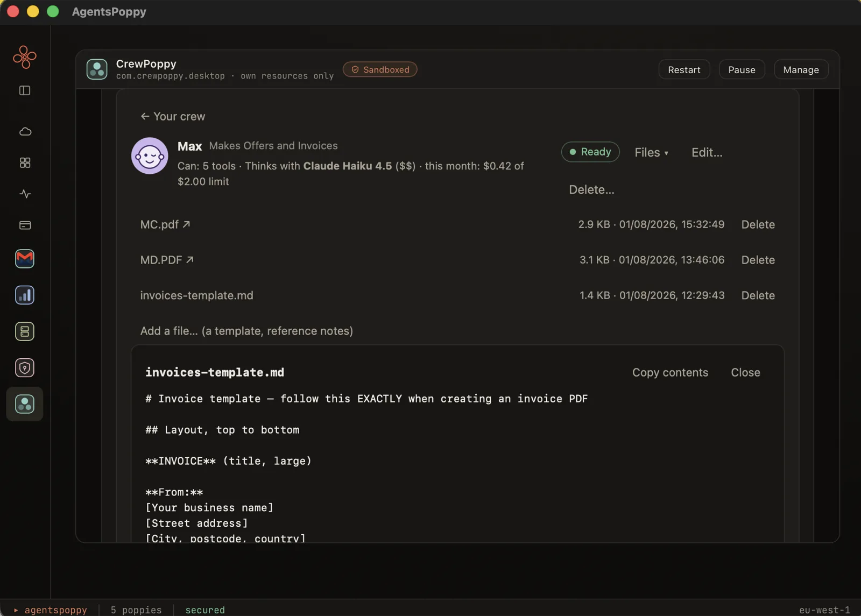
Task: Click 'com.crewpoppy.desktop' identifier text
Action: (x=171, y=76)
